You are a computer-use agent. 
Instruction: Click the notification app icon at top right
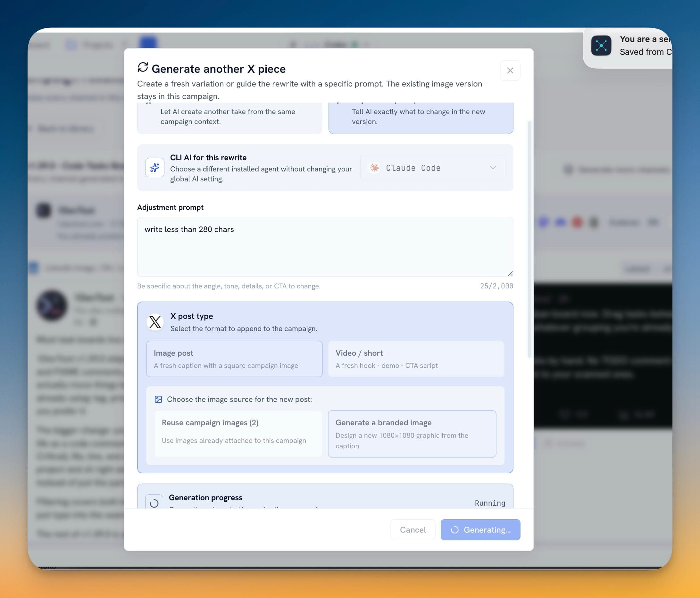pyautogui.click(x=601, y=45)
